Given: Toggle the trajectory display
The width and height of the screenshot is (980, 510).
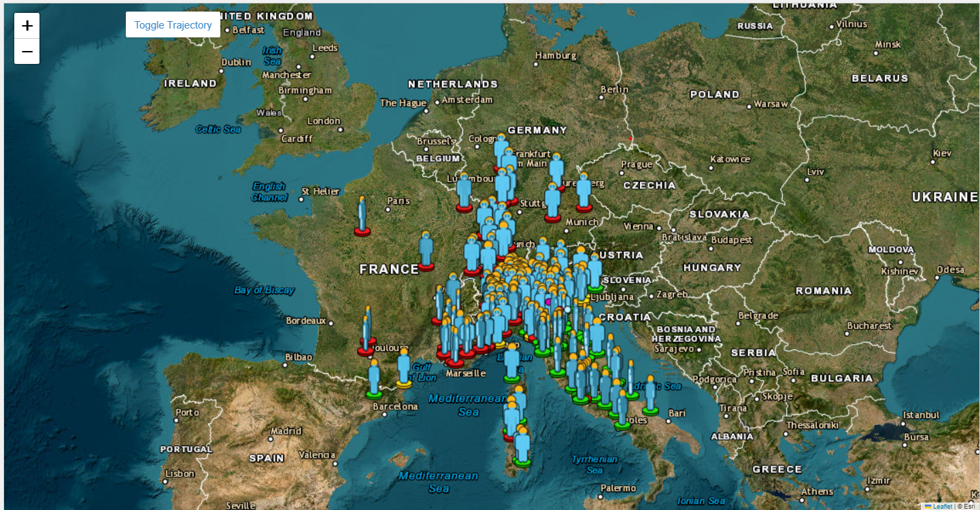Looking at the screenshot, I should [173, 24].
